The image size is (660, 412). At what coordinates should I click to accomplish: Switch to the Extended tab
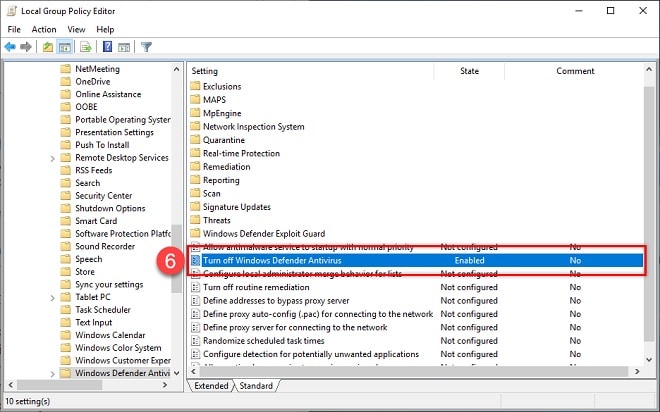click(x=211, y=385)
